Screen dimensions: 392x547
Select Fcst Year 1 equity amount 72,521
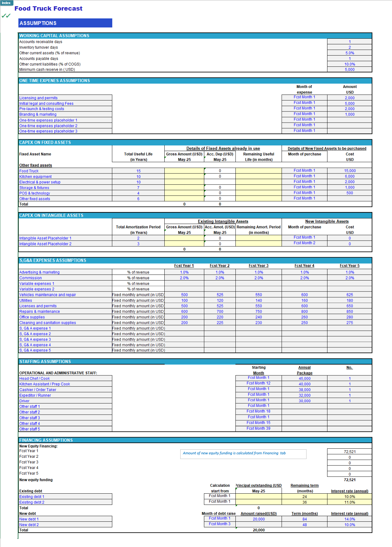pyautogui.click(x=350, y=452)
